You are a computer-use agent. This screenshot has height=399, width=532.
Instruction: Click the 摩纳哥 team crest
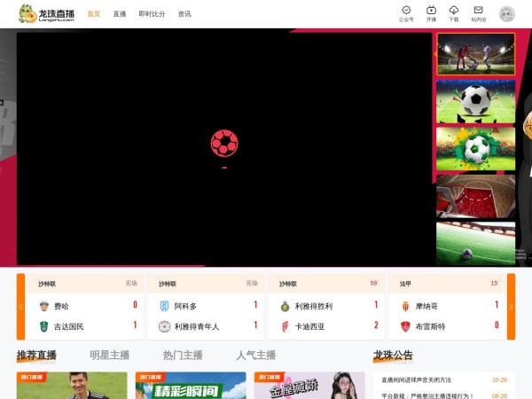(406, 306)
